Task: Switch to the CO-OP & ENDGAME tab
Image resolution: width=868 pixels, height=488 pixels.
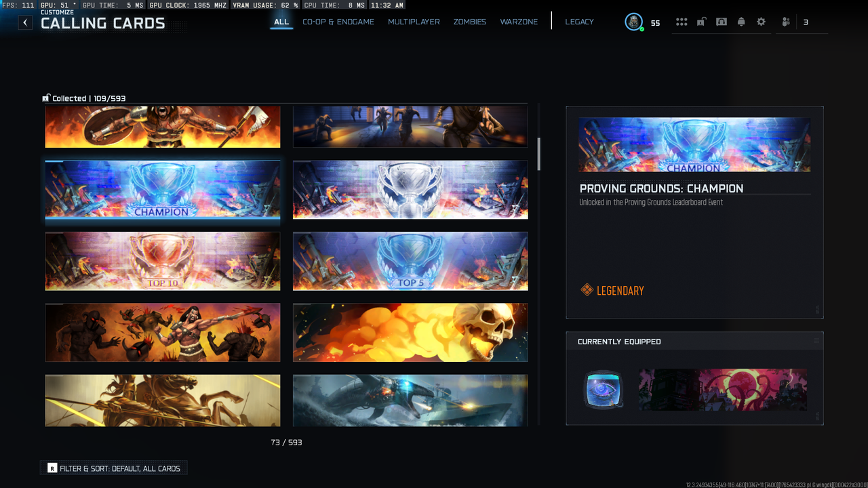Action: tap(338, 22)
